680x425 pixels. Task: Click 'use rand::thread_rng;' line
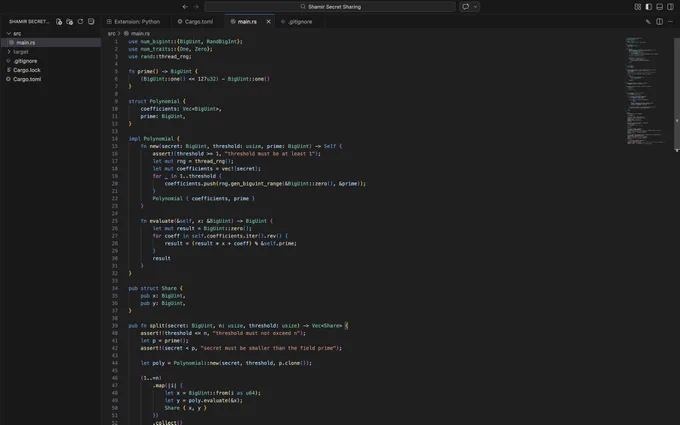pos(160,57)
